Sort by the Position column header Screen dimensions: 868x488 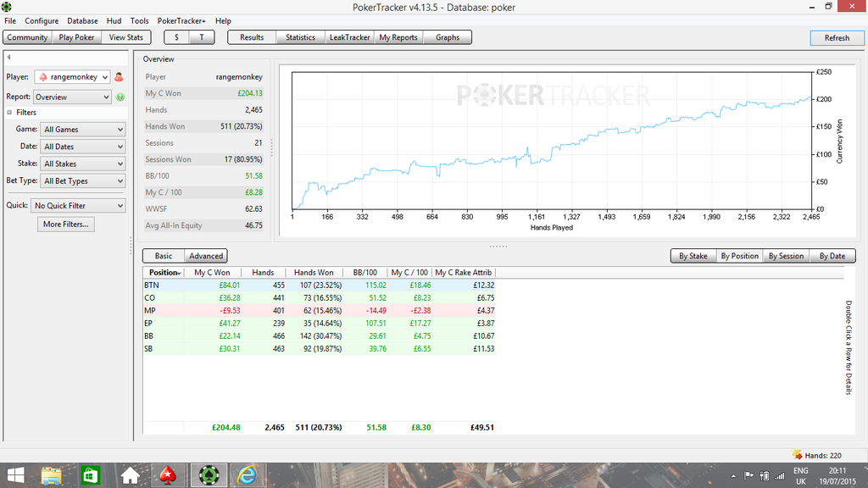164,273
